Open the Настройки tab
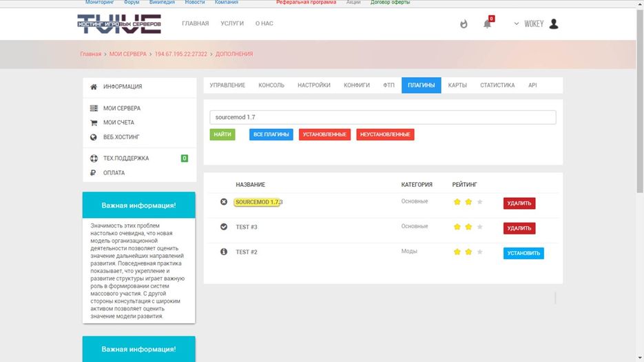Screen dimensions: 644x362 click(313, 86)
